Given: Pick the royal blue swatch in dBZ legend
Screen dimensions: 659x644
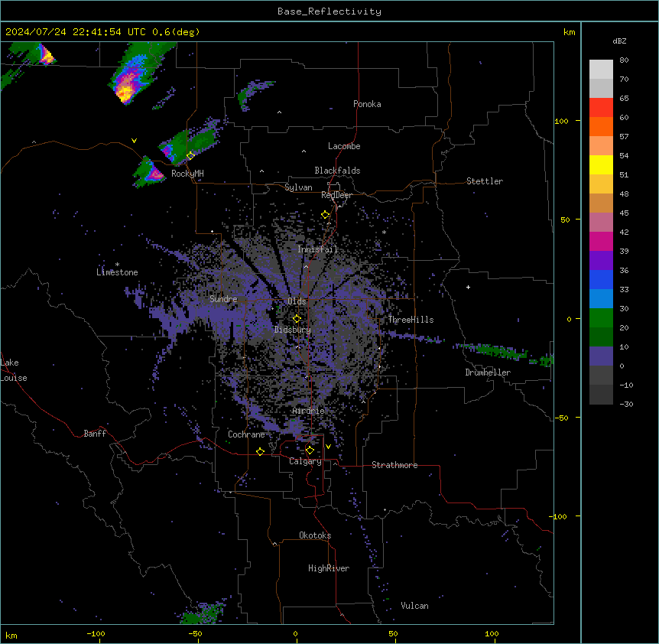Looking at the screenshot, I should (601, 279).
